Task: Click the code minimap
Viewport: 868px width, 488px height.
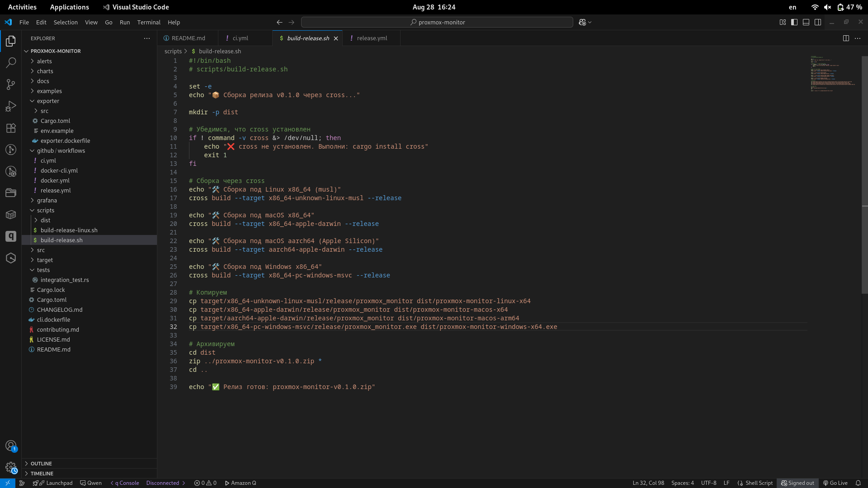Action: click(x=833, y=74)
